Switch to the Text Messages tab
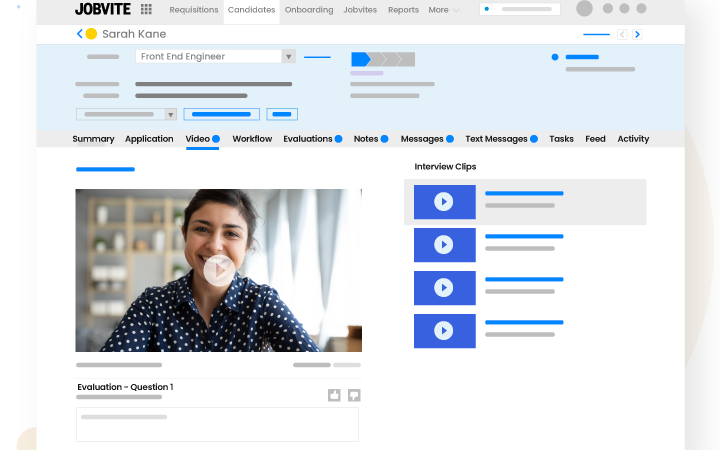 [501, 139]
